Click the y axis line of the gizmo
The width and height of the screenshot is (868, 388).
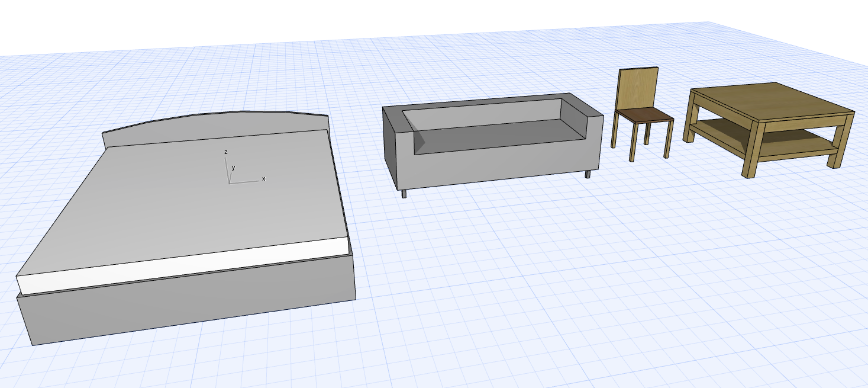pos(231,177)
